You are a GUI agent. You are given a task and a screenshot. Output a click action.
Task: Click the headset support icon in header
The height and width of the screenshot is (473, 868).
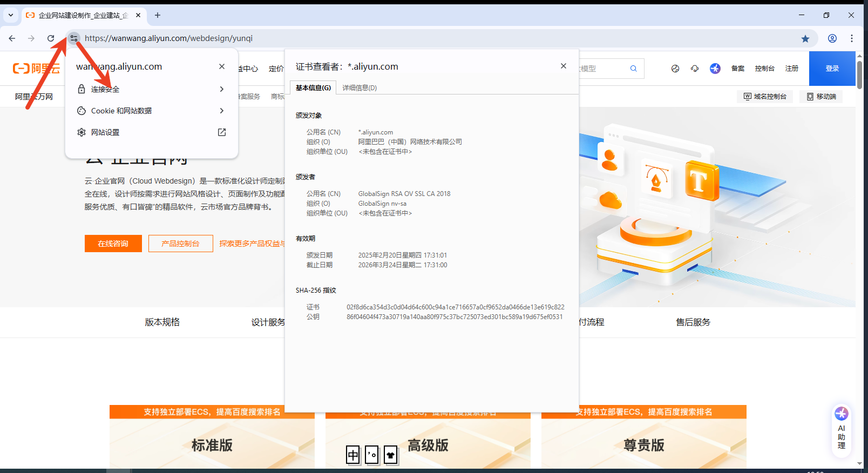(695, 69)
